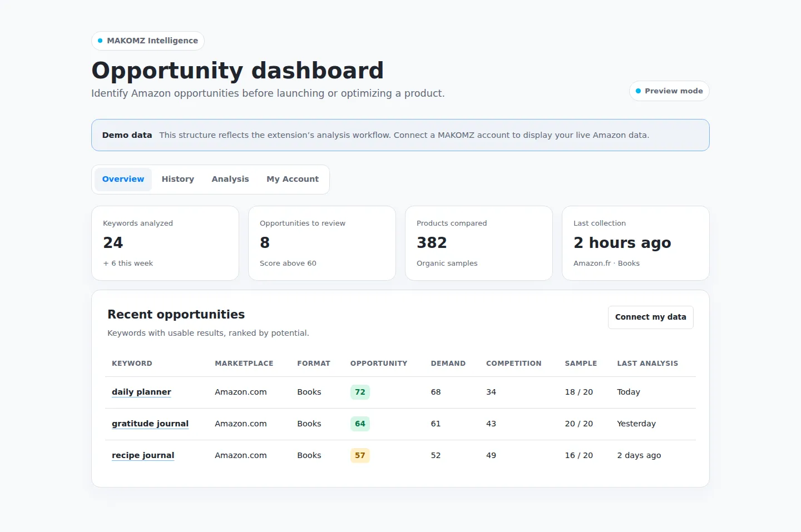The width and height of the screenshot is (801, 532).
Task: Open the History tab
Action: 178,180
